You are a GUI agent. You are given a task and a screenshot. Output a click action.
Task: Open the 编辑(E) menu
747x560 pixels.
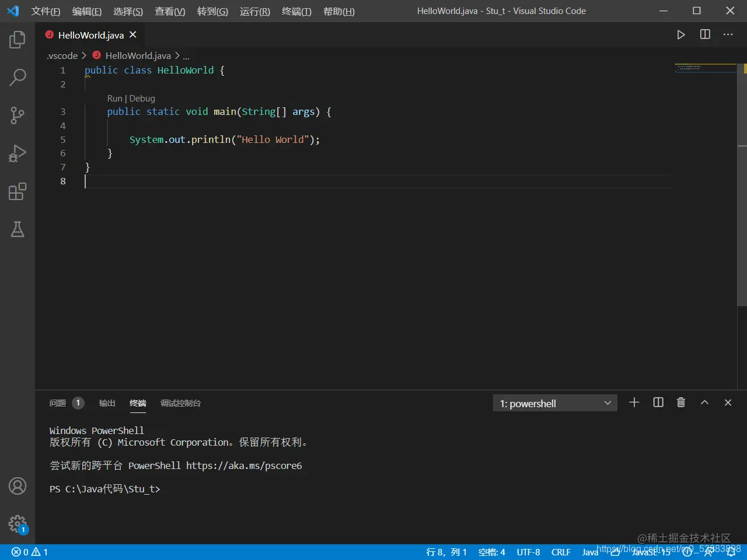pos(87,11)
